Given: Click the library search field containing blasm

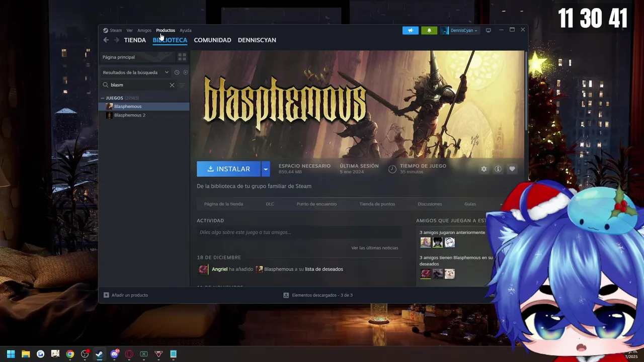Looking at the screenshot, I should tap(139, 85).
